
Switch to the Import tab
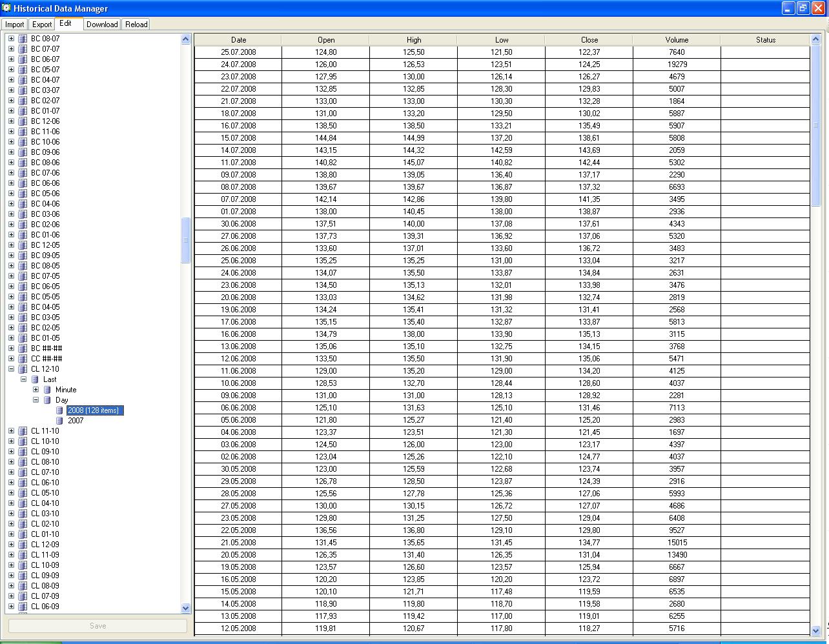[x=14, y=25]
